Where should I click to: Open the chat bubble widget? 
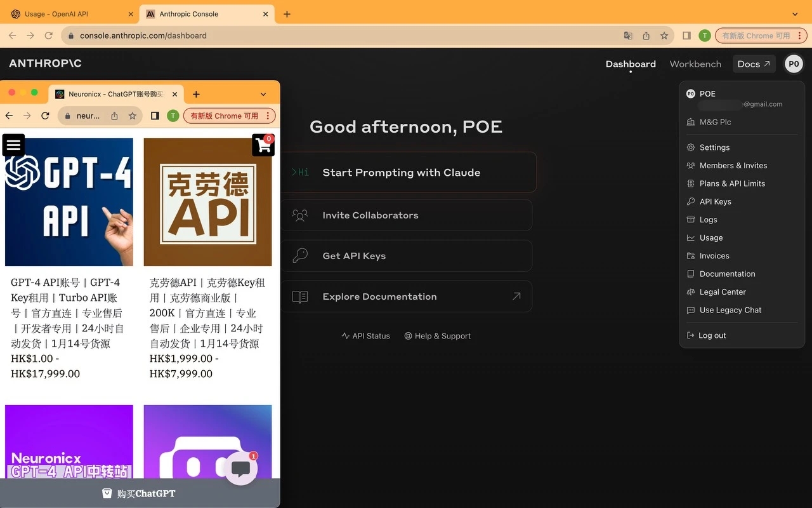(x=241, y=469)
